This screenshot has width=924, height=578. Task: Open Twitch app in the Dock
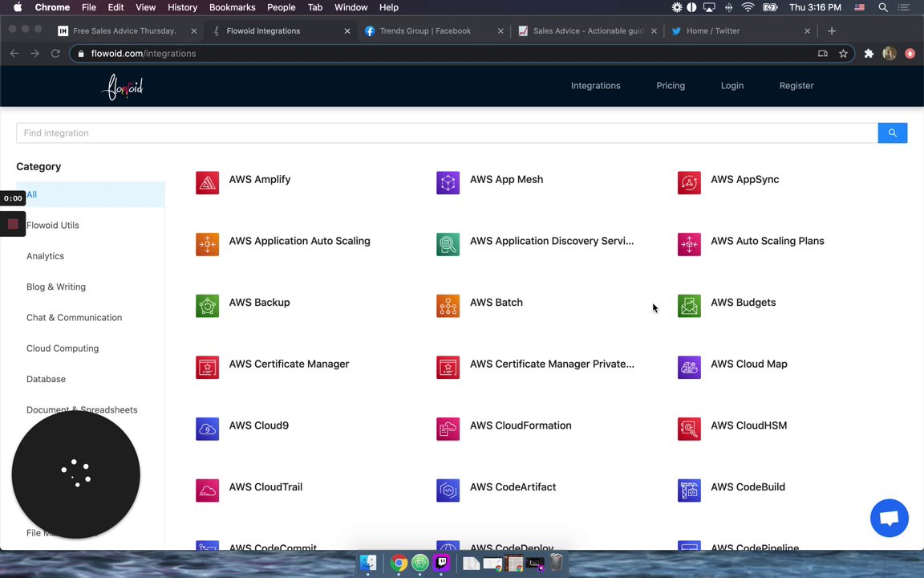point(441,563)
